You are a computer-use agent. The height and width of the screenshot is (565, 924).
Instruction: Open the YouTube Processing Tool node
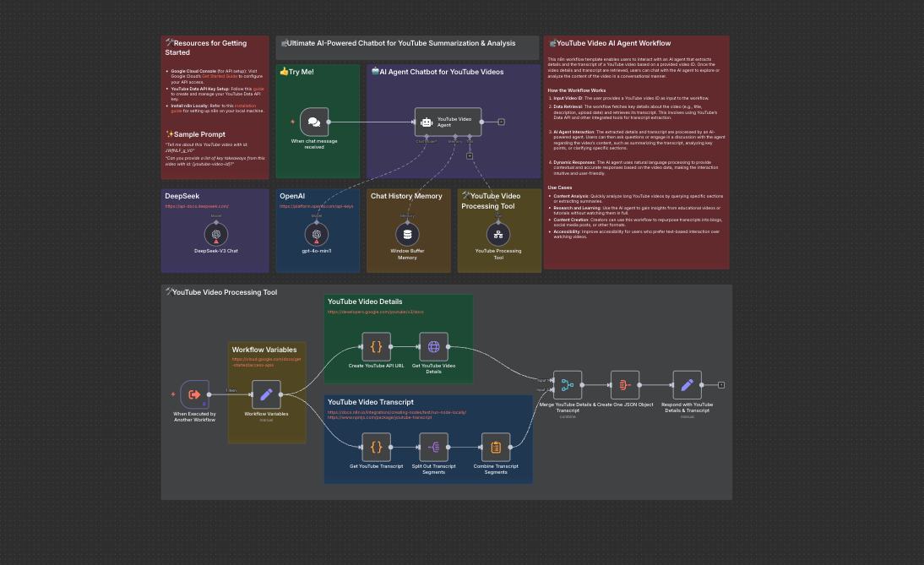click(x=498, y=234)
